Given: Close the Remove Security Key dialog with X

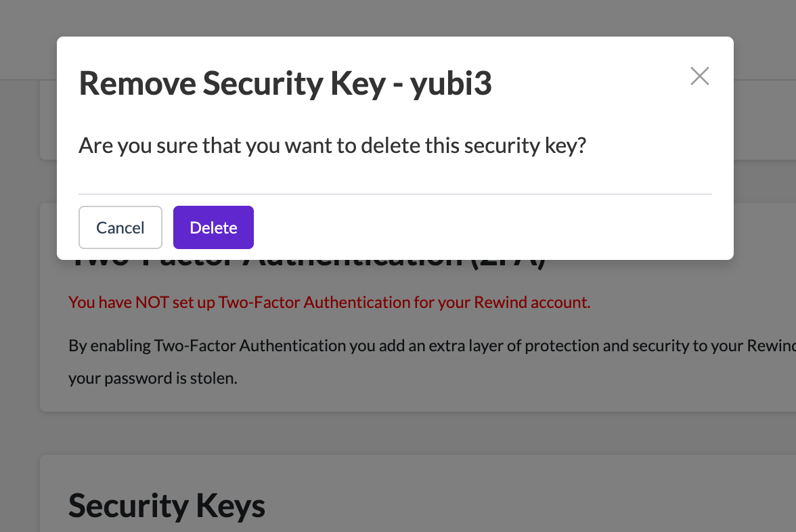Looking at the screenshot, I should 699,76.
